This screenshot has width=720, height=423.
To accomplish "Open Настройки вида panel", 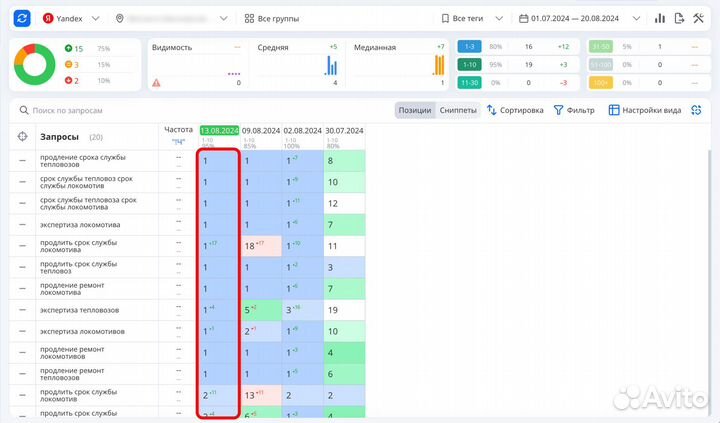I will coord(645,110).
